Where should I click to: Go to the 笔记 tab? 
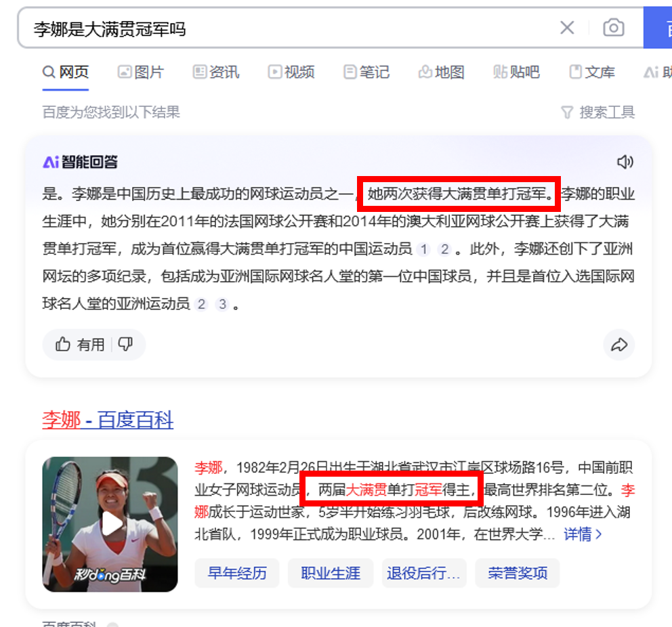(366, 72)
